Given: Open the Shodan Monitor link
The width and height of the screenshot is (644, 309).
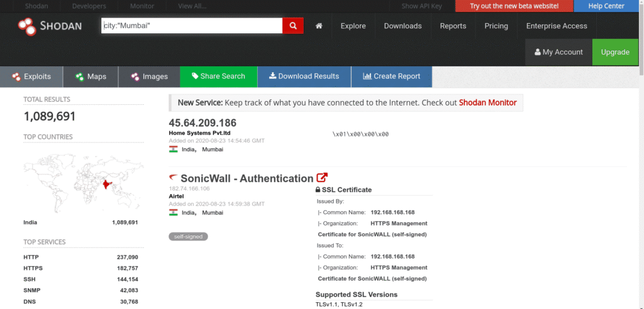Looking at the screenshot, I should click(x=487, y=102).
